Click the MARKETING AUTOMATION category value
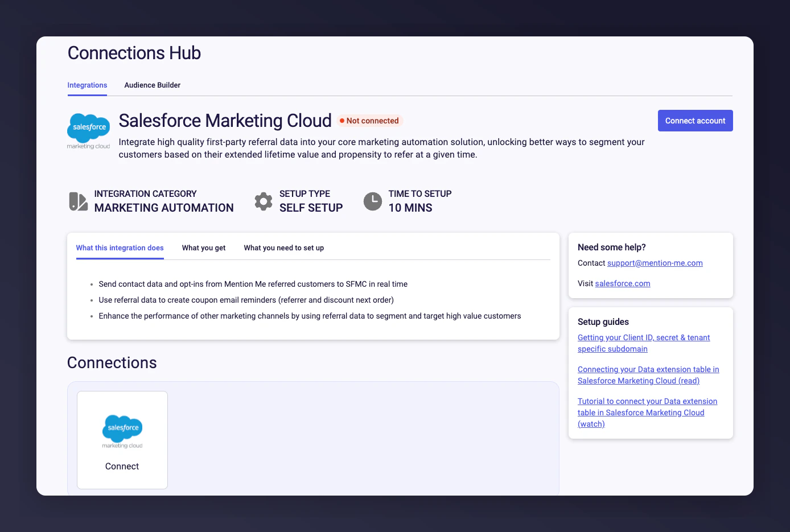Screen dimensions: 790x532 [x=164, y=208]
